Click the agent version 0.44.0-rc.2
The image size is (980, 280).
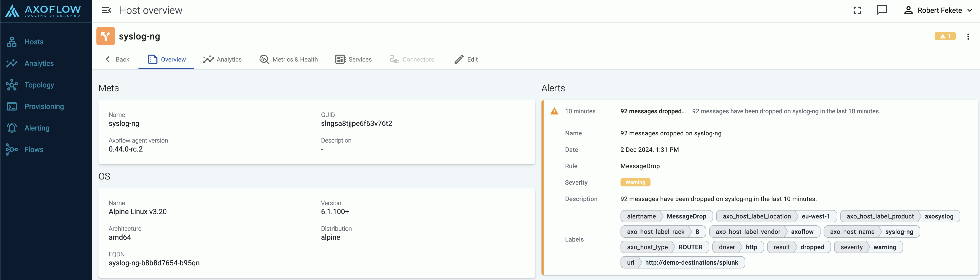tap(126, 149)
